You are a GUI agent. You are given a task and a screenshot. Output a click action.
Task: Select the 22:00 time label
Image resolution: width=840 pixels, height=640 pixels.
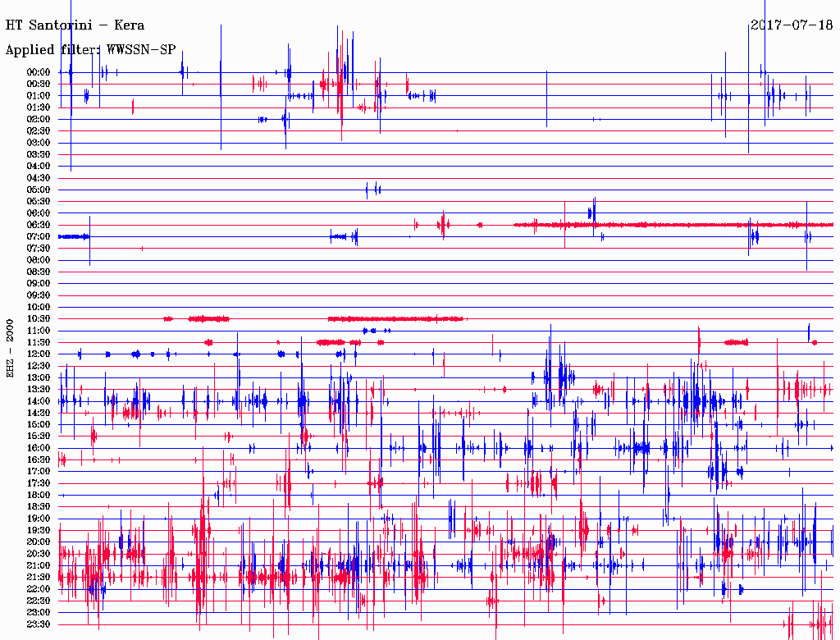coord(39,589)
